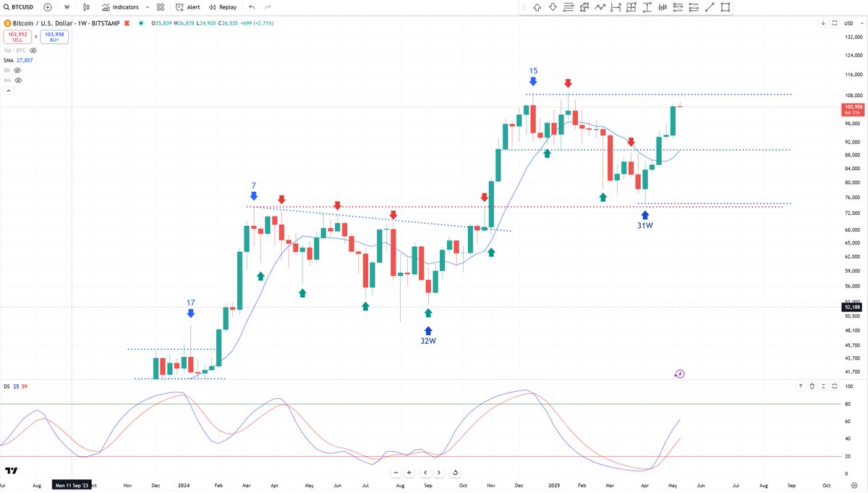This screenshot has width=868, height=493.
Task: Toggle visibility of the BB indicator
Action: point(17,70)
